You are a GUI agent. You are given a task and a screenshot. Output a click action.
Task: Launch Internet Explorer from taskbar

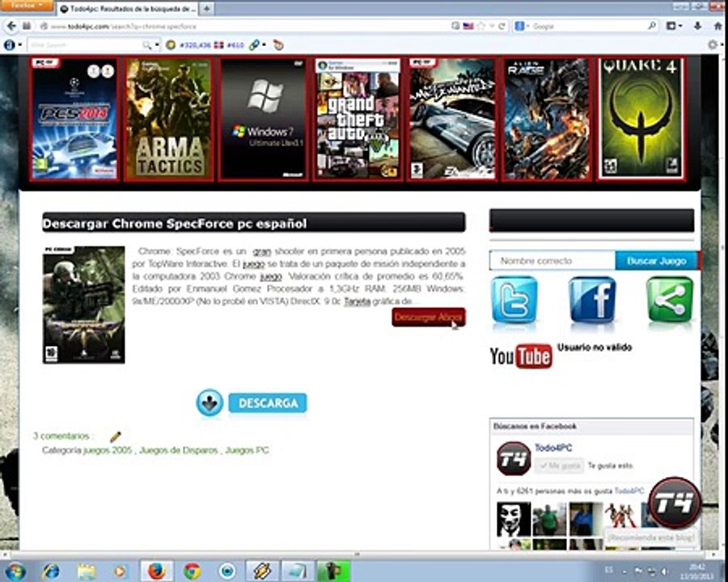pos(50,571)
